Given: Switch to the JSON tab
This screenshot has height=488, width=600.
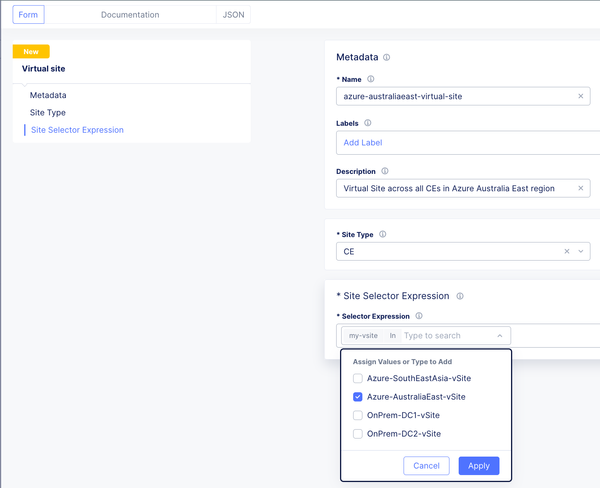Looking at the screenshot, I should 233,15.
